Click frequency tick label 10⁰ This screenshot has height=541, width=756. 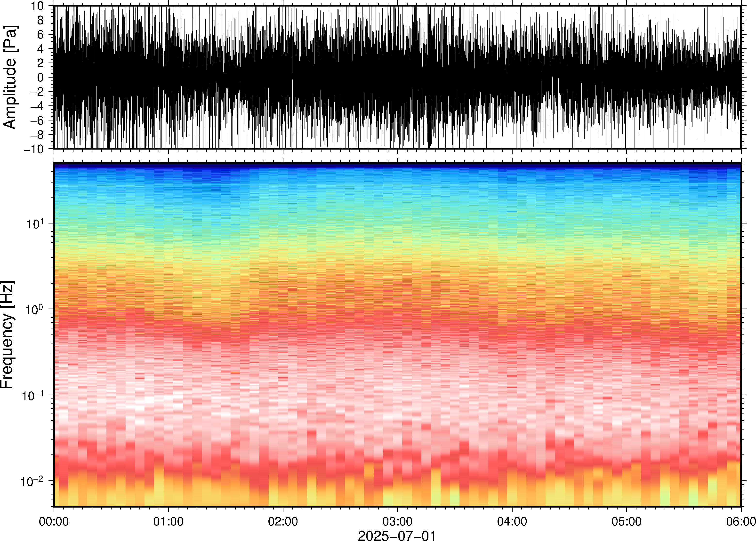(x=35, y=309)
